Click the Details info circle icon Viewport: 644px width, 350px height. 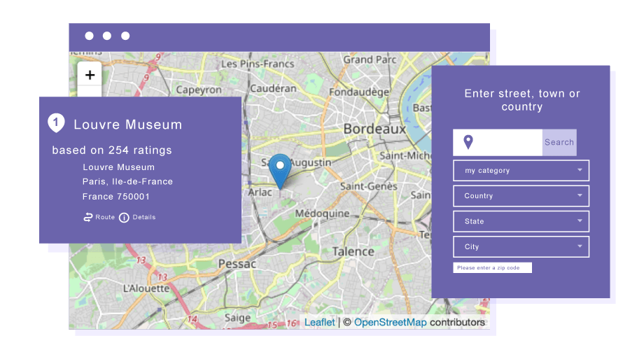pyautogui.click(x=124, y=218)
